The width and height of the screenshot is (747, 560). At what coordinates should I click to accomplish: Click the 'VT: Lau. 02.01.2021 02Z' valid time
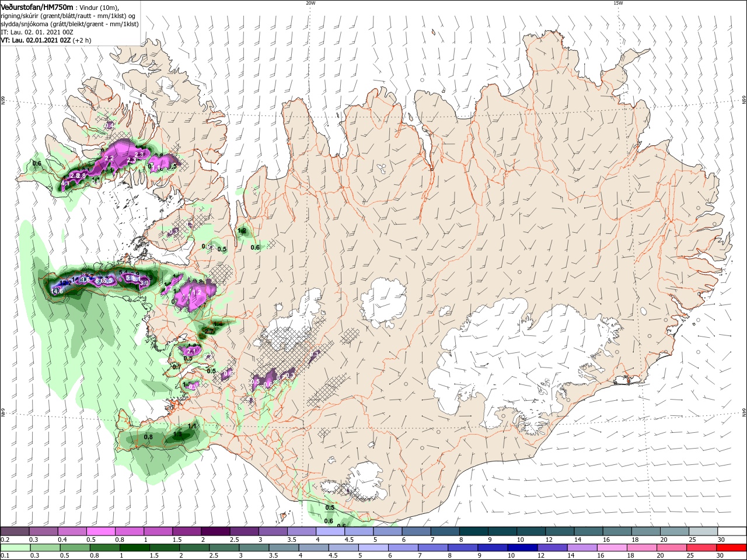coord(36,40)
